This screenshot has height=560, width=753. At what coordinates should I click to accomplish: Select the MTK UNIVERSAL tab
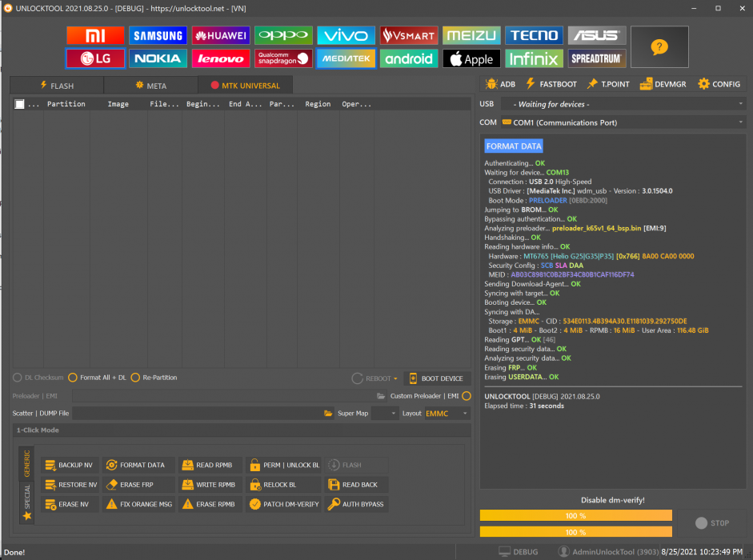245,86
